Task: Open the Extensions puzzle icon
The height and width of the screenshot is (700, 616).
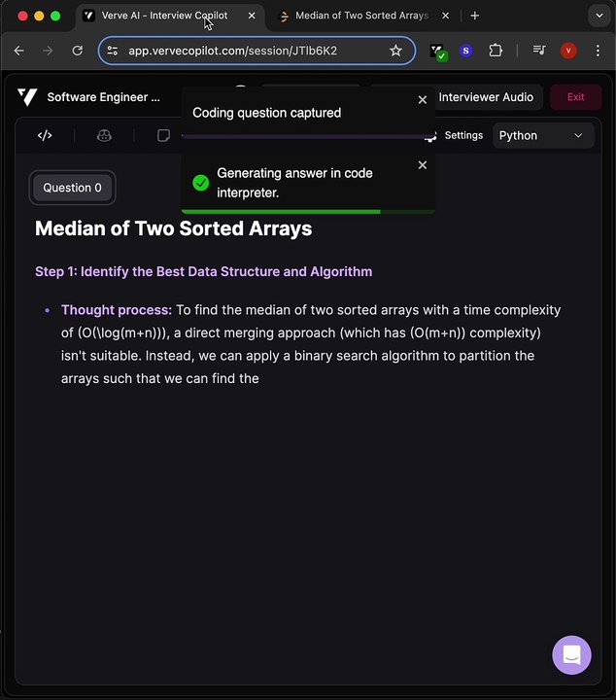Action: pos(496,51)
